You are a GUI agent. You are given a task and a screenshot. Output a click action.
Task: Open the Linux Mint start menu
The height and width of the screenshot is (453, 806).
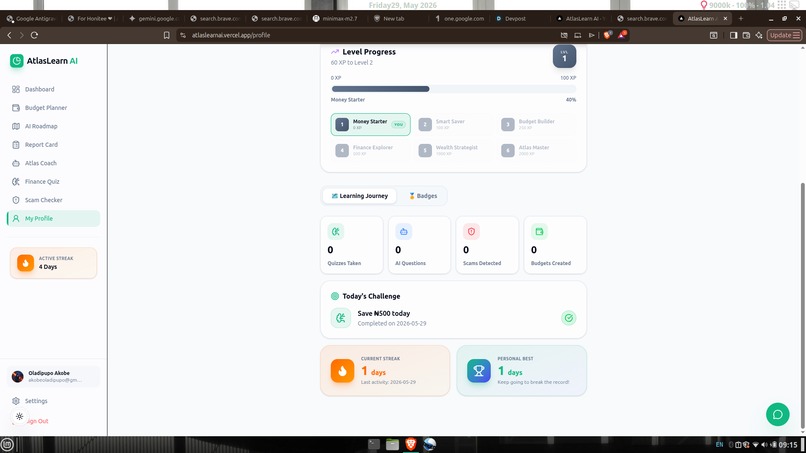point(7,445)
